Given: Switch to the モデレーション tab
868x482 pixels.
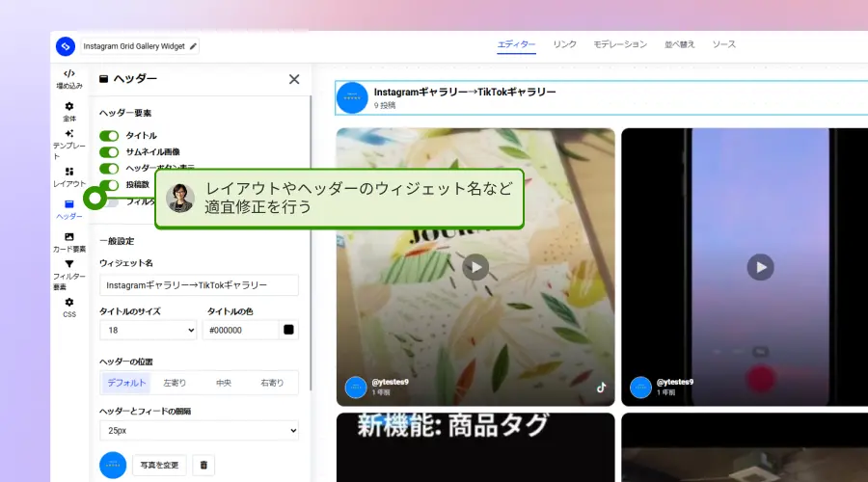Looking at the screenshot, I should 620,44.
